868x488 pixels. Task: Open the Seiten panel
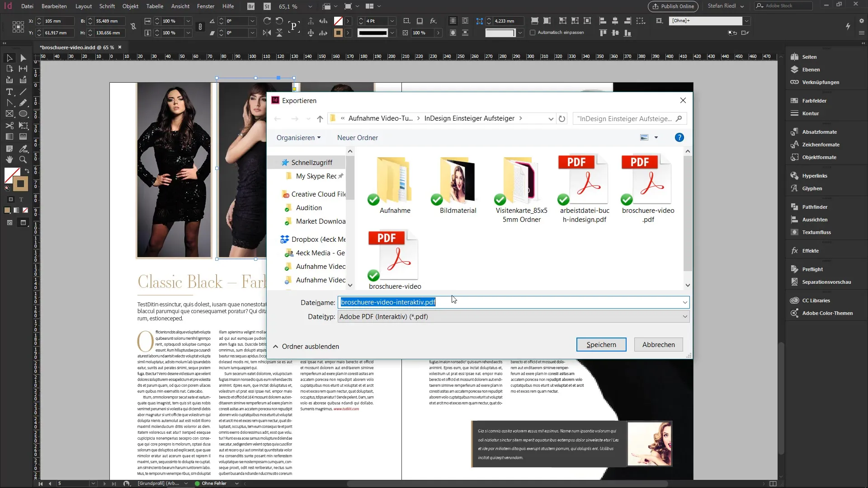pyautogui.click(x=809, y=57)
